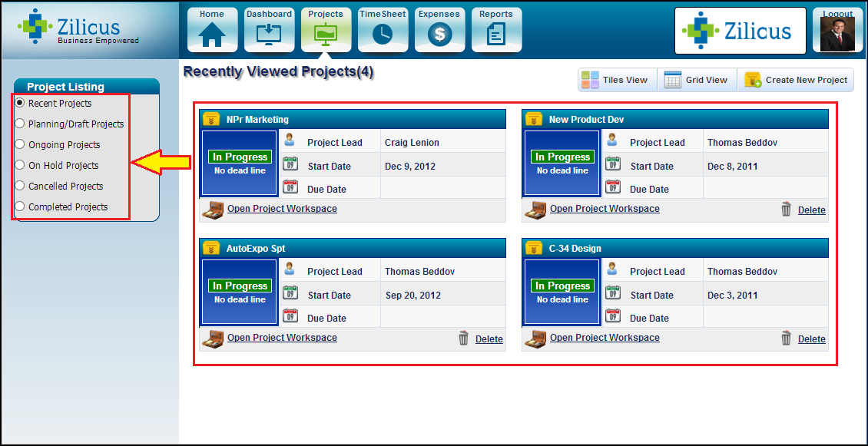This screenshot has height=446, width=868.
Task: Click the trash icon for AutoExpo Spt
Action: tap(463, 339)
